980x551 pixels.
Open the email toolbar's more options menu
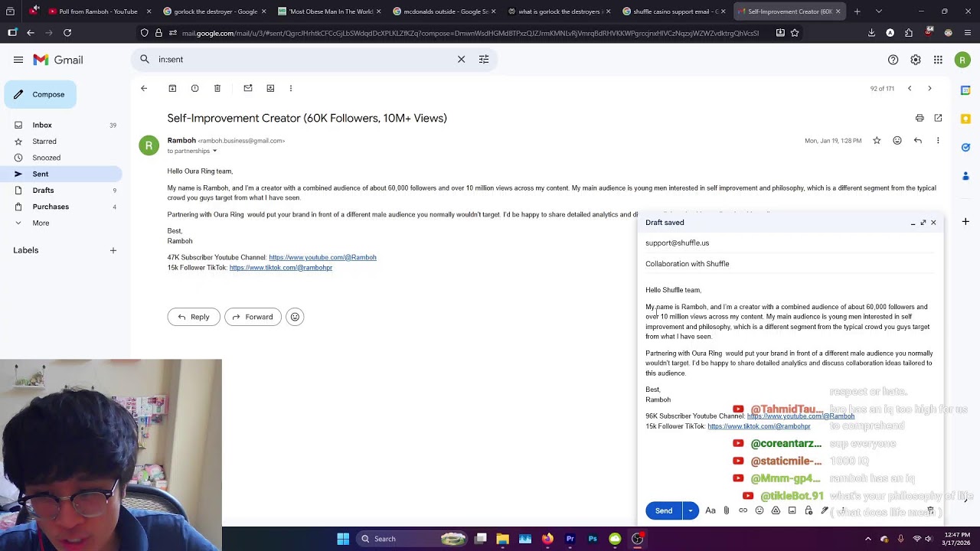pos(291,89)
